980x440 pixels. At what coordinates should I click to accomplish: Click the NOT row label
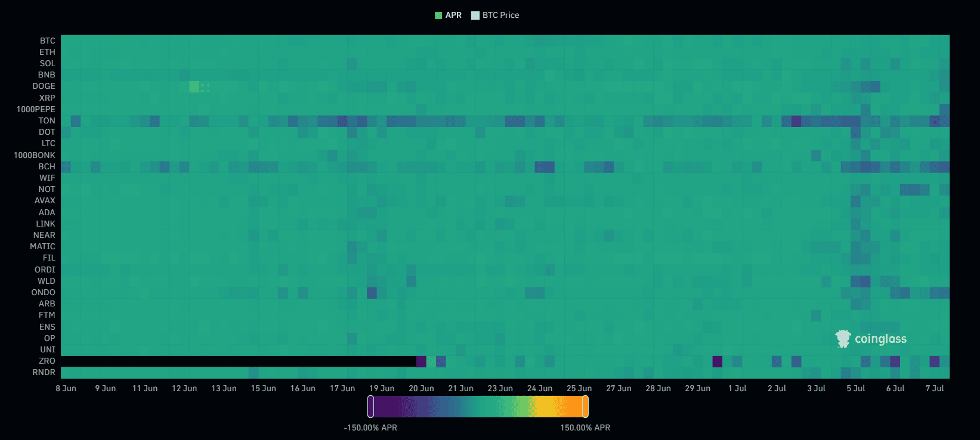point(47,189)
